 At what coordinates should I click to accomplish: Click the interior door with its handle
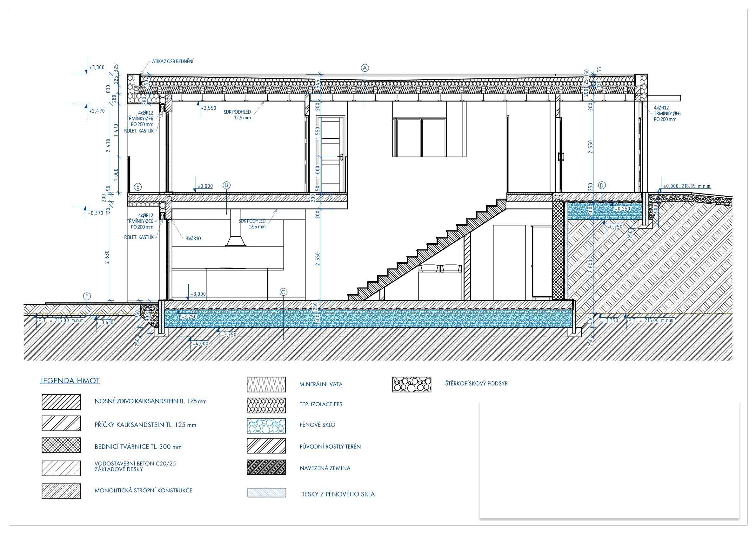tap(330, 155)
